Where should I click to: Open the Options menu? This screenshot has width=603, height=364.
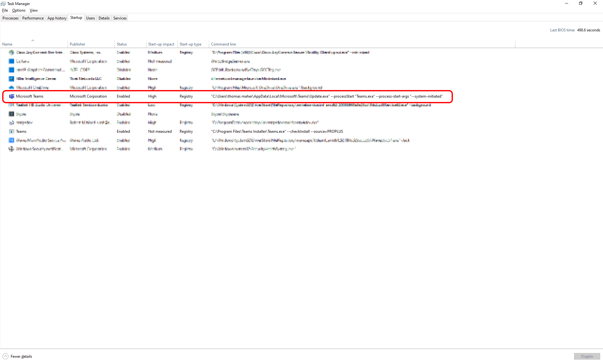tap(19, 10)
